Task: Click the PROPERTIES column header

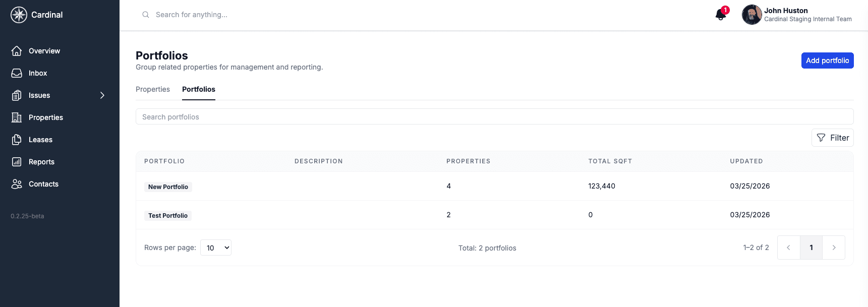Action: click(468, 161)
